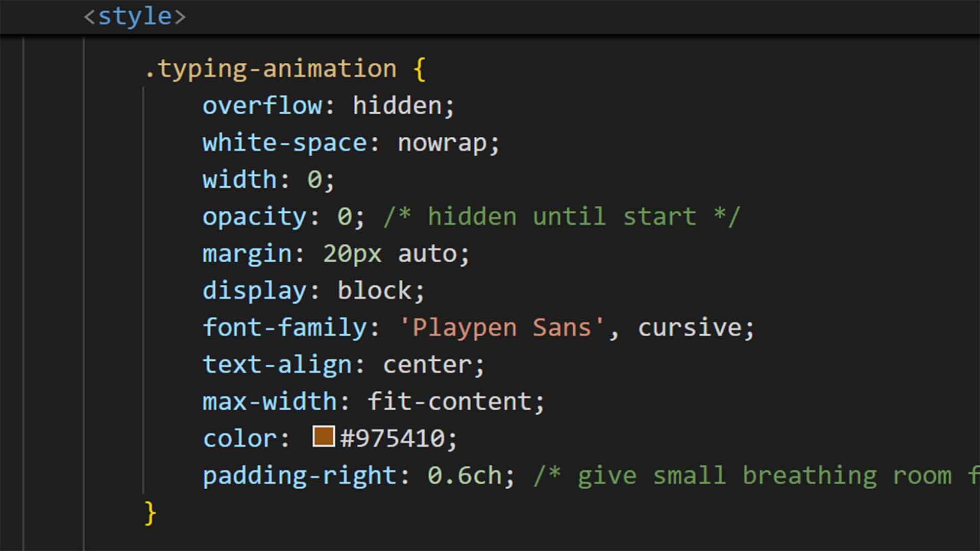Click the 'hidden until start' comment

tap(561, 217)
